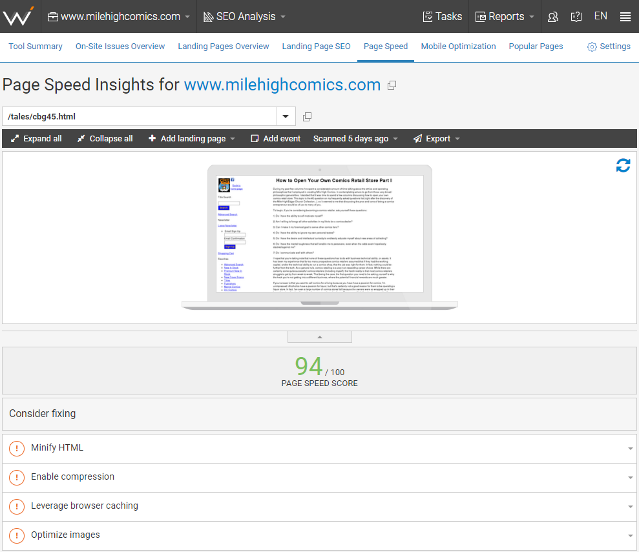Click Expand all in toolbar

tap(36, 139)
